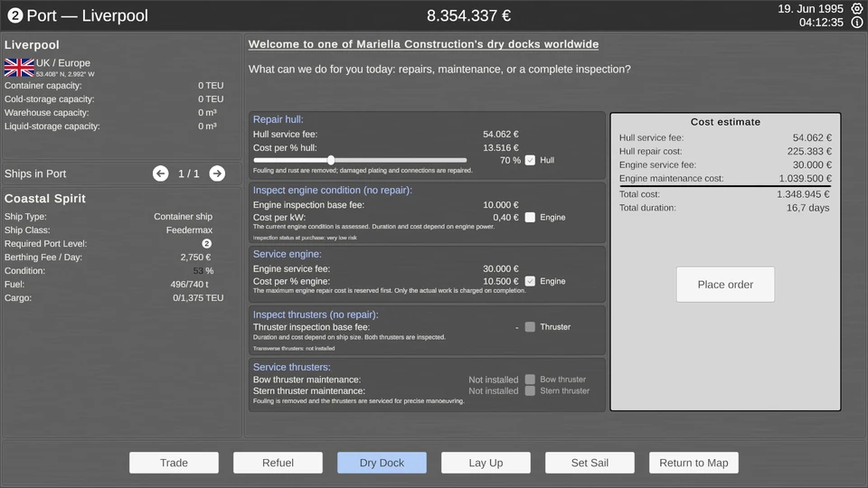This screenshot has width=868, height=488.
Task: Click cost per % engine 10.500 €
Action: 500,281
